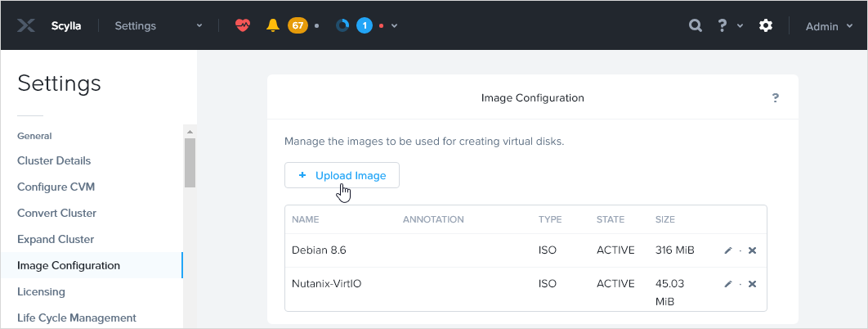Expand the help menu in the top bar

(727, 25)
